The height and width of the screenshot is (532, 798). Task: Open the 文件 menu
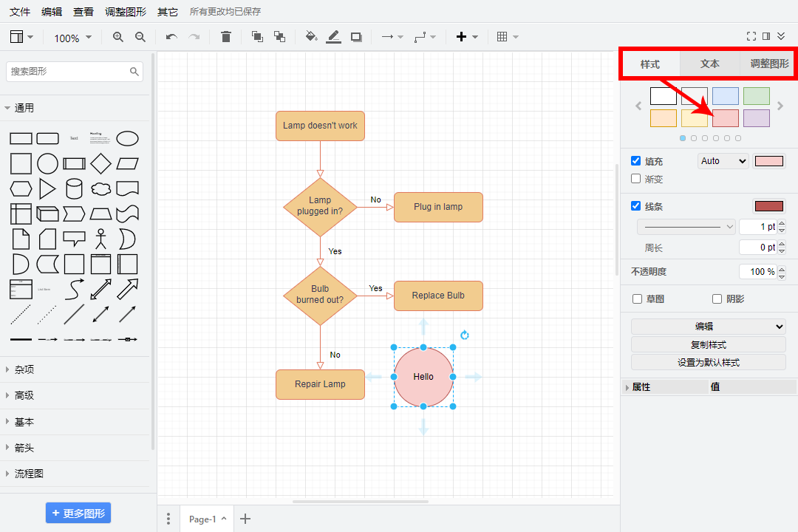tap(20, 11)
